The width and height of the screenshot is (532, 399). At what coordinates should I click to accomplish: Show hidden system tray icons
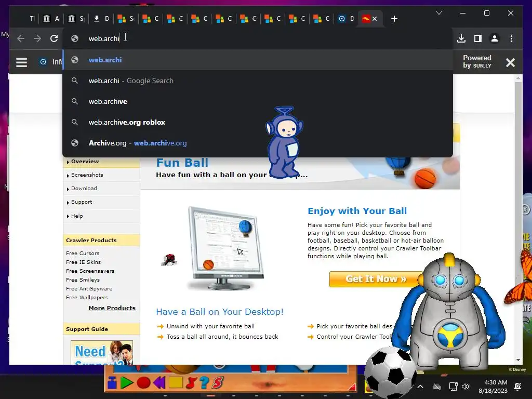tap(420, 387)
